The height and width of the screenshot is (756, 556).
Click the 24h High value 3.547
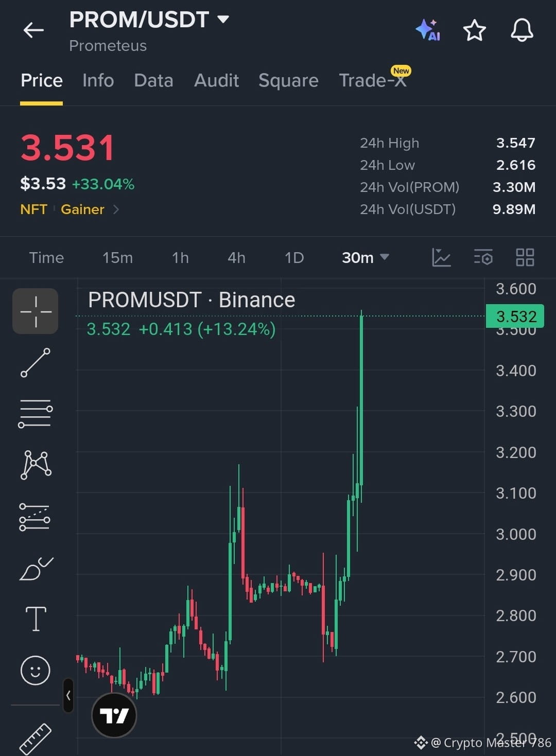[x=515, y=143]
